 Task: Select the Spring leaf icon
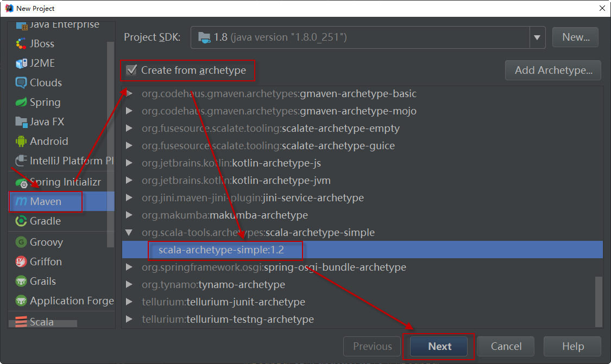(x=21, y=103)
